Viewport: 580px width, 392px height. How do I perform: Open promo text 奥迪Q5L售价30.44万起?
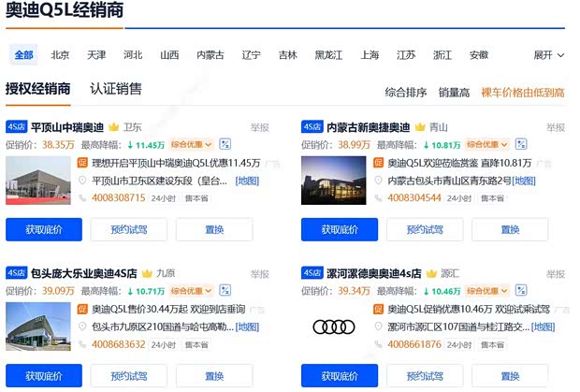pos(168,309)
